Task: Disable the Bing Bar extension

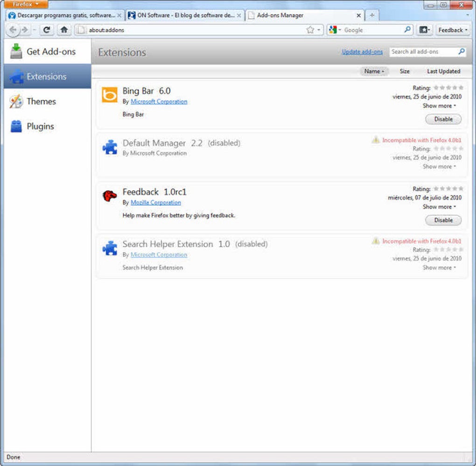Action: (x=442, y=119)
